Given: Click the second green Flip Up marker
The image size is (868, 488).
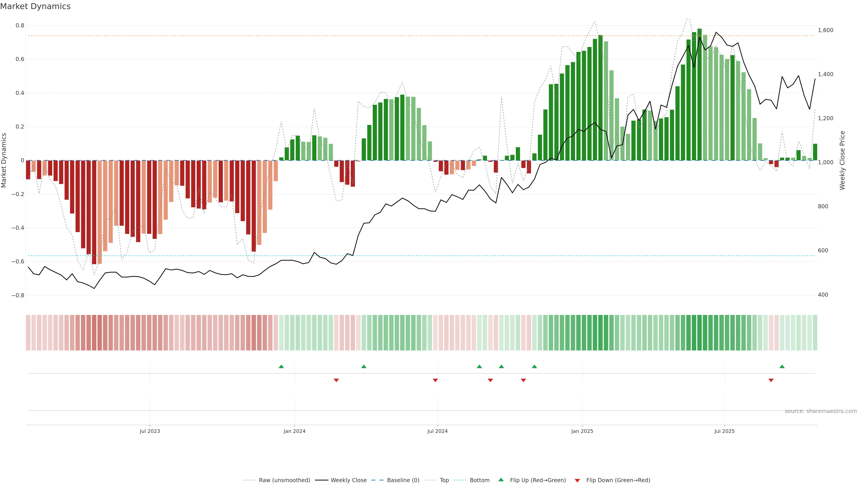Looking at the screenshot, I should click(x=363, y=366).
